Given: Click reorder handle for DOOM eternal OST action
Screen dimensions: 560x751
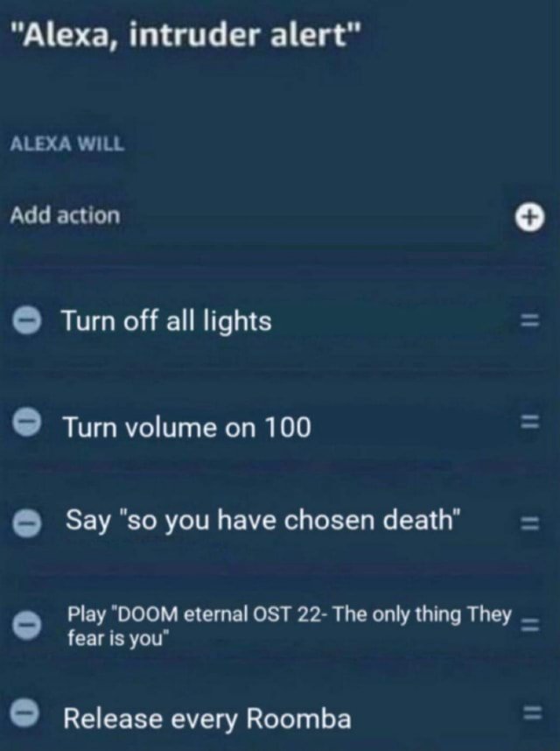Looking at the screenshot, I should [x=530, y=625].
